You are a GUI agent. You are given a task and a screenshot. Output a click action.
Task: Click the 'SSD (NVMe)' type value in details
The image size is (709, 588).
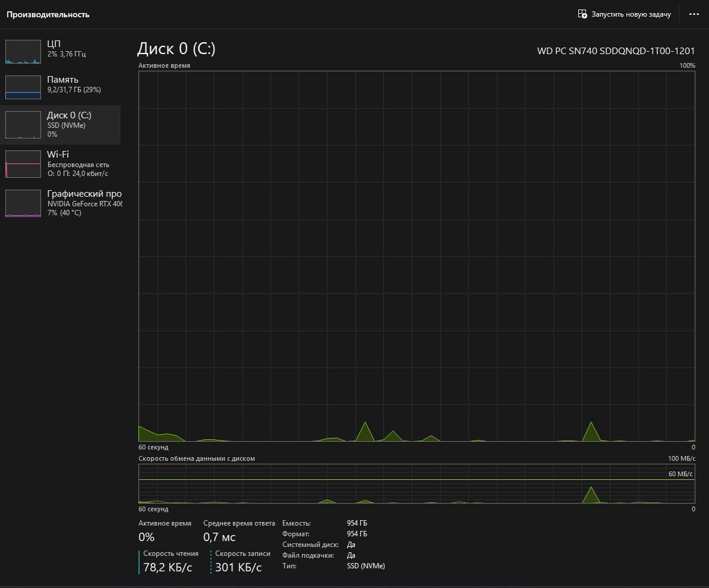coord(366,566)
